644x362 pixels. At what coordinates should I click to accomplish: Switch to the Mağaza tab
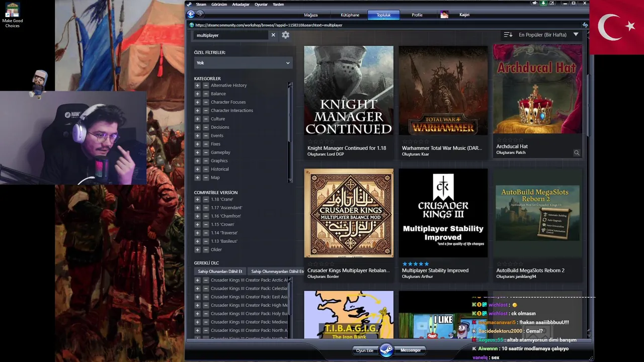311,15
